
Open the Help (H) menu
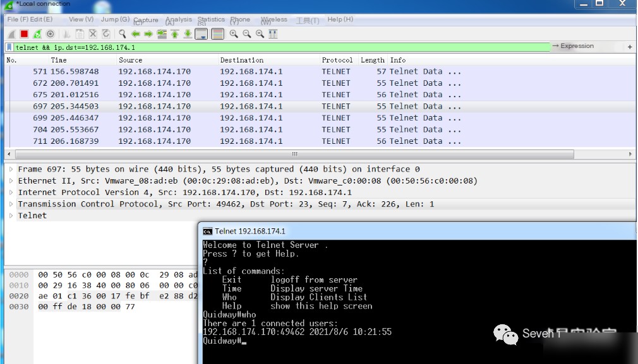click(x=340, y=19)
